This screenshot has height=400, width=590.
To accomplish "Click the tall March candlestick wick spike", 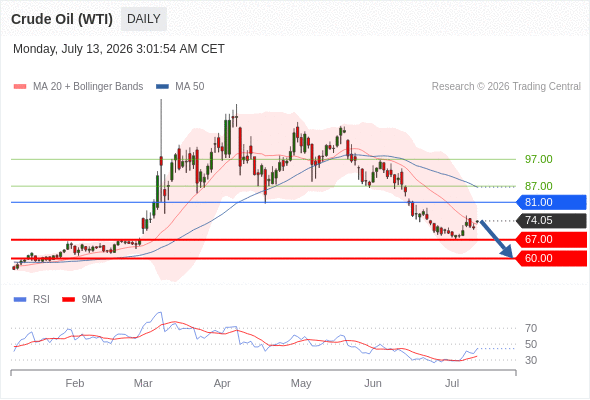I will coord(161,128).
